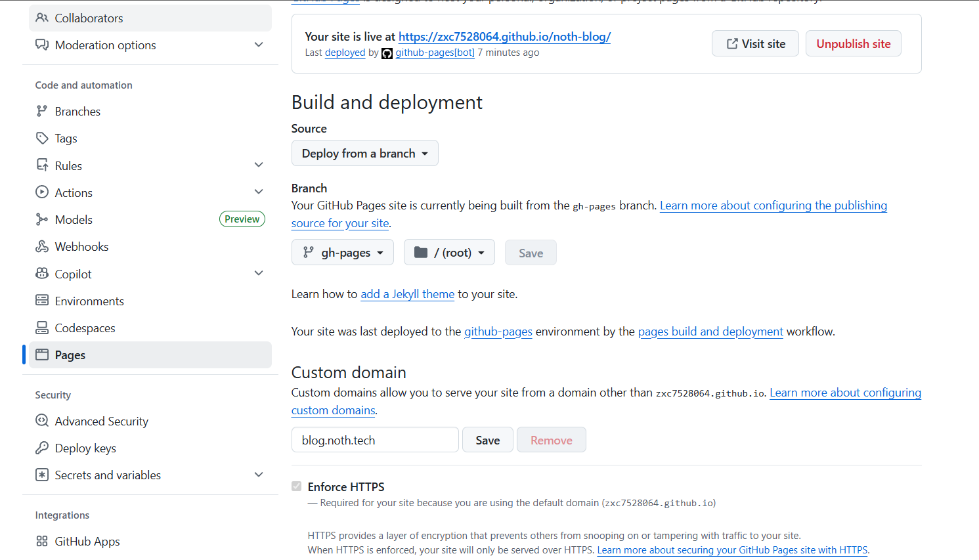Open Advanced Security settings

pyautogui.click(x=101, y=421)
